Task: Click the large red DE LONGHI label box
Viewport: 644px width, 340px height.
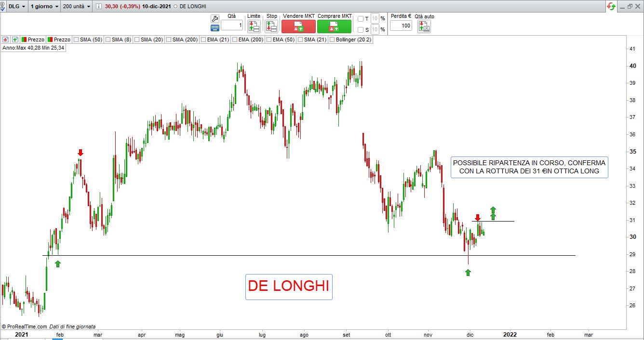Action: tap(289, 286)
